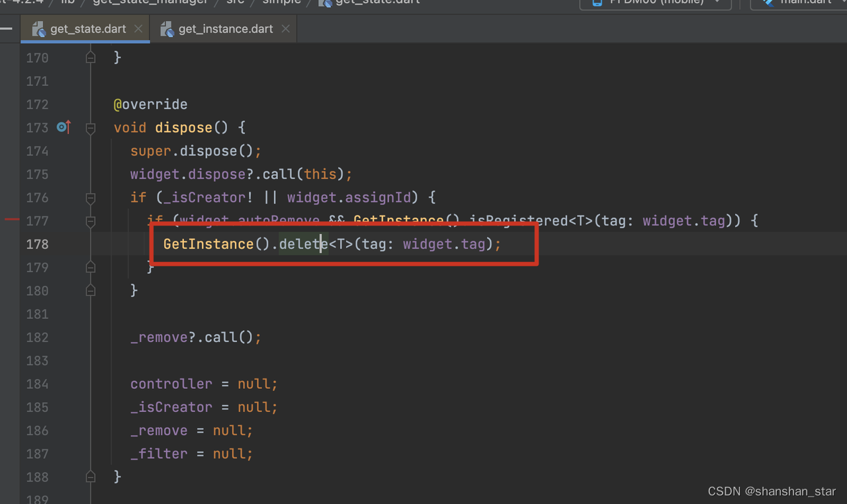Image resolution: width=847 pixels, height=504 pixels.
Task: Collapse the if block fold at line 176
Action: click(91, 197)
